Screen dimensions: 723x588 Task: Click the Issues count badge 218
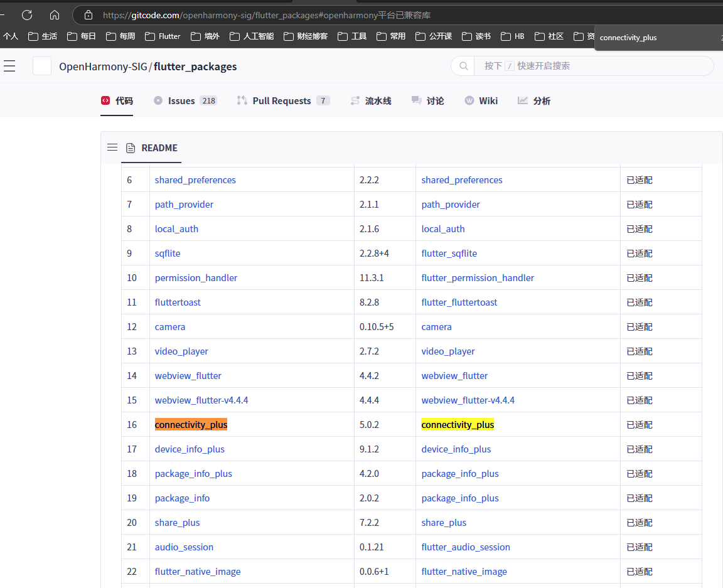208,100
